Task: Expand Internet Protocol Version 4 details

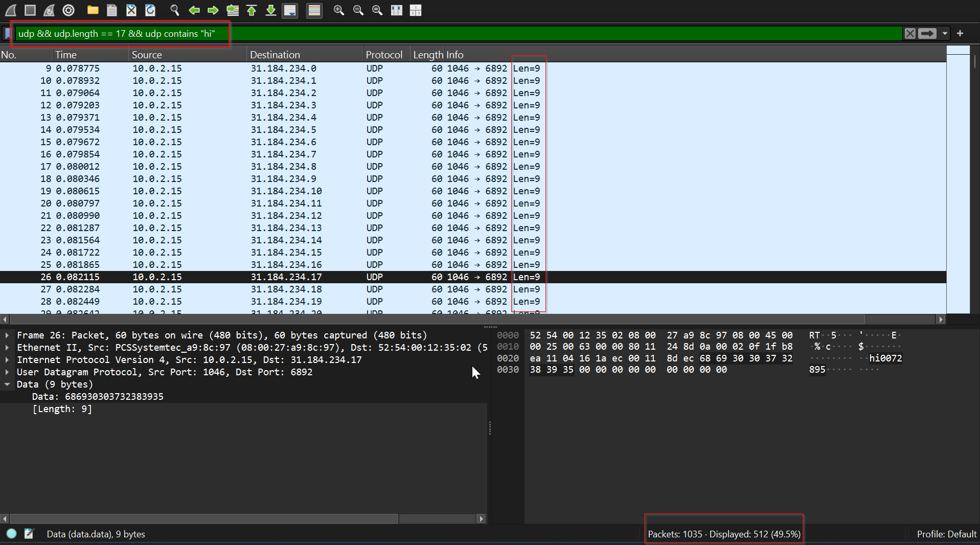Action: coord(7,360)
